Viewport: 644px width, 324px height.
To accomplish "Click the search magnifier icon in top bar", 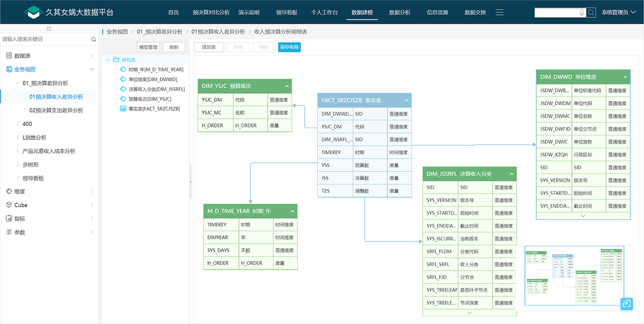I will tap(591, 13).
